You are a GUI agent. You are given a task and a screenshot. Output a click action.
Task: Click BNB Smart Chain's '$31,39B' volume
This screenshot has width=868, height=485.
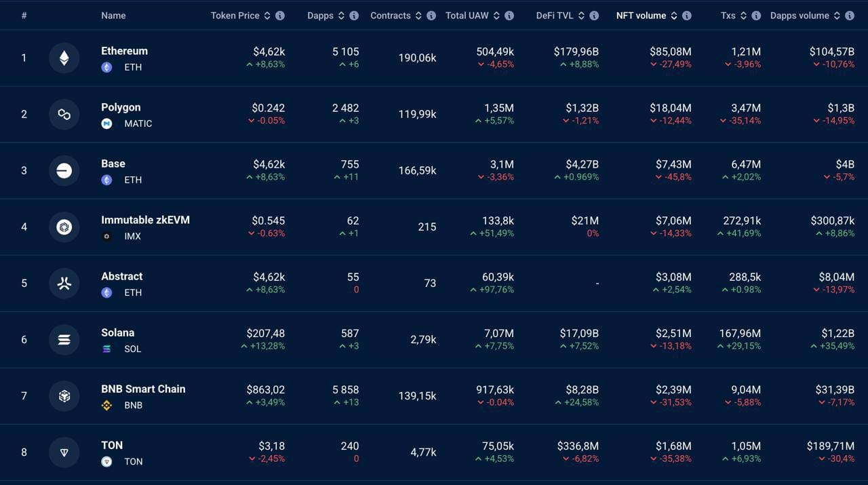click(835, 389)
